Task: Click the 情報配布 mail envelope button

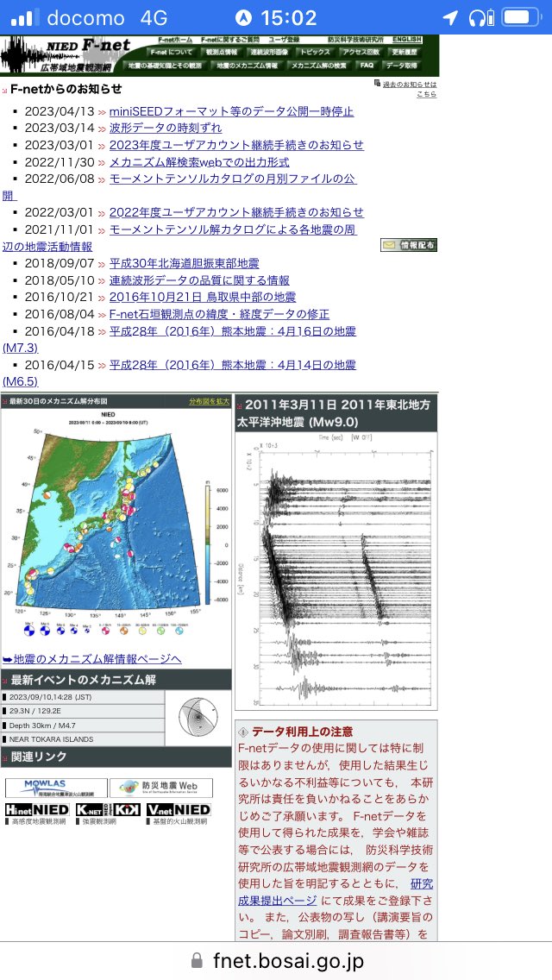Action: (x=409, y=245)
